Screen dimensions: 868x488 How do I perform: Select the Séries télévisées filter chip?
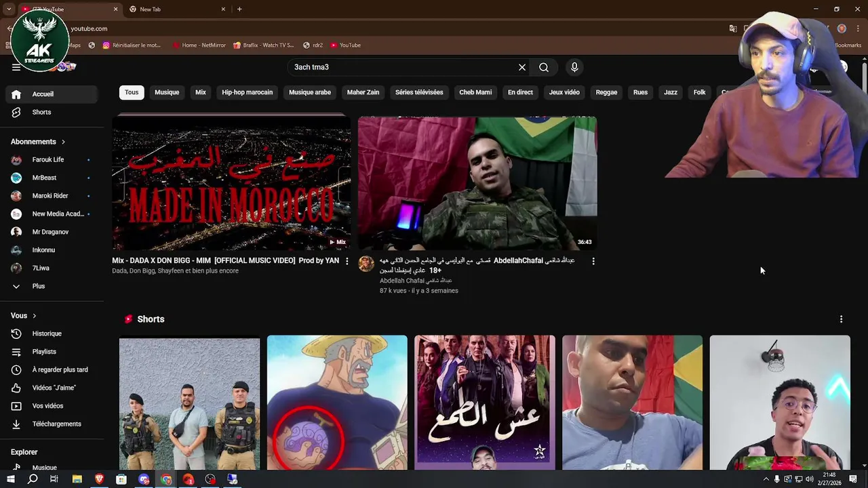(419, 92)
